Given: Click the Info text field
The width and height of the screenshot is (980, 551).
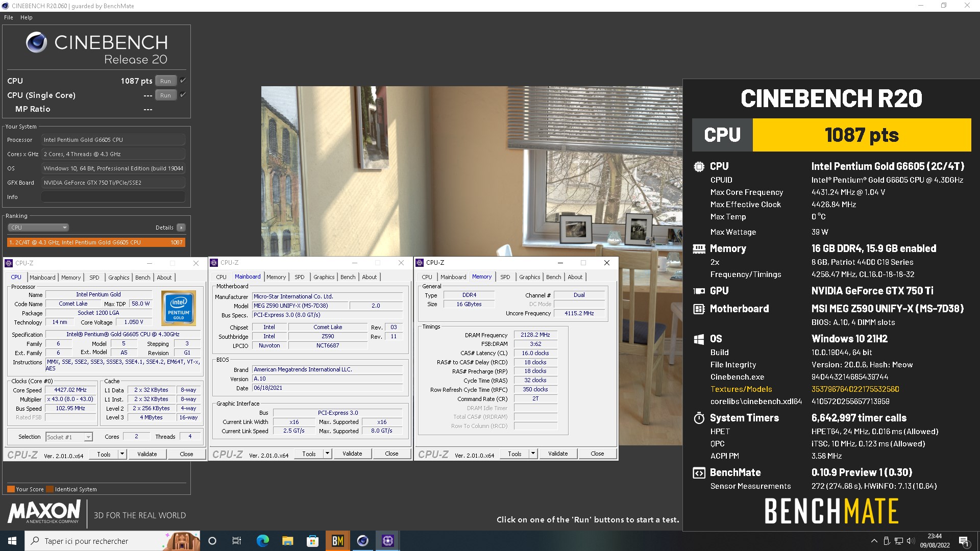Looking at the screenshot, I should point(113,197).
